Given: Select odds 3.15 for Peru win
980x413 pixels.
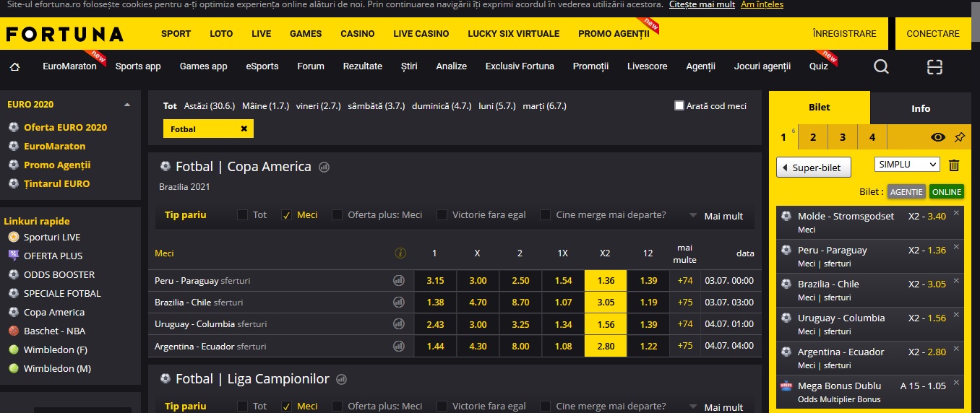Looking at the screenshot, I should click(435, 280).
